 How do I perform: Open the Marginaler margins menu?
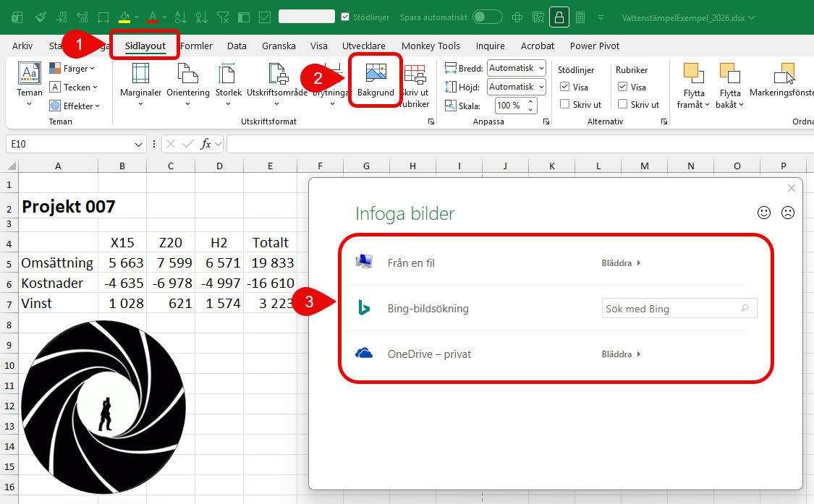[140, 75]
